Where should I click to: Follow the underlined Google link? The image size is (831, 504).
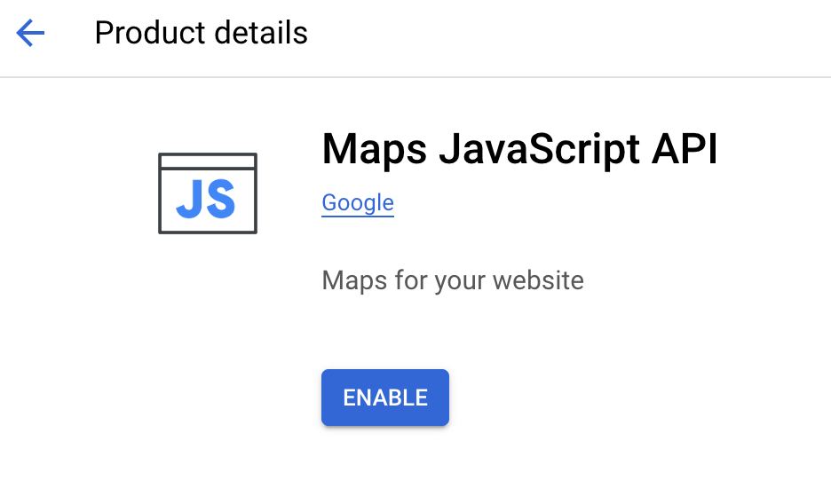pyautogui.click(x=358, y=203)
